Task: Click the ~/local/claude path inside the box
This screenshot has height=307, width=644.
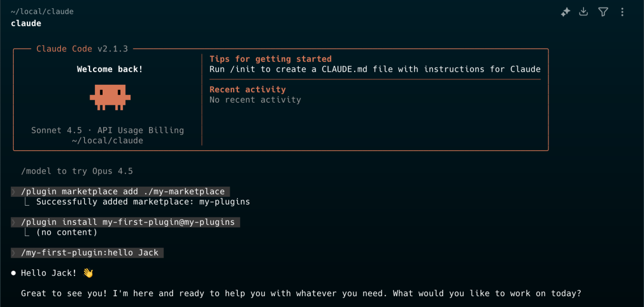Action: (x=107, y=140)
